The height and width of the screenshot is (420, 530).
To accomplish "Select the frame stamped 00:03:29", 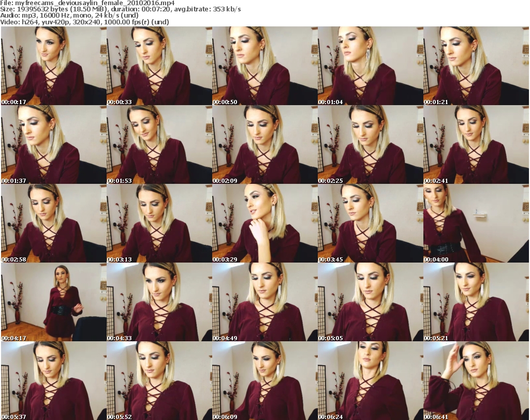I will (264, 223).
